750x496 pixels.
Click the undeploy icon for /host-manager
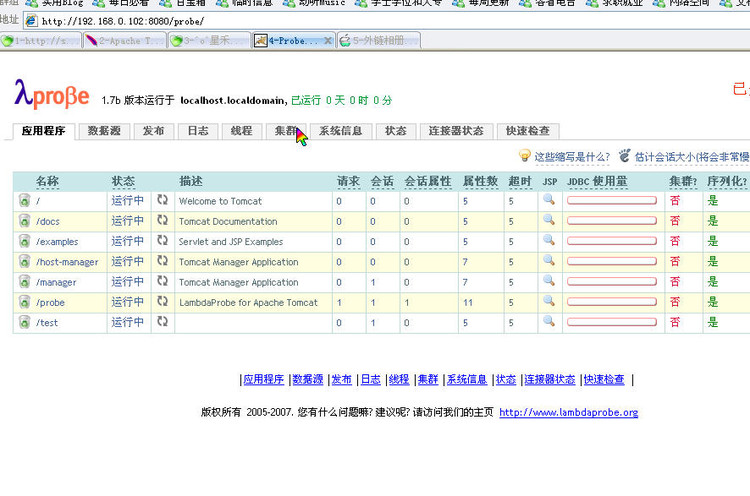coord(24,262)
